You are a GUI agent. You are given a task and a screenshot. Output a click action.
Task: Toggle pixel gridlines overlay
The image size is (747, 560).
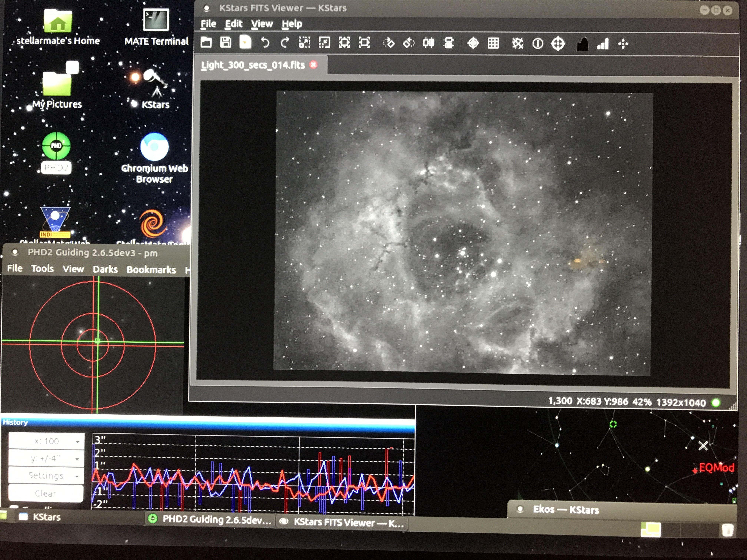493,43
